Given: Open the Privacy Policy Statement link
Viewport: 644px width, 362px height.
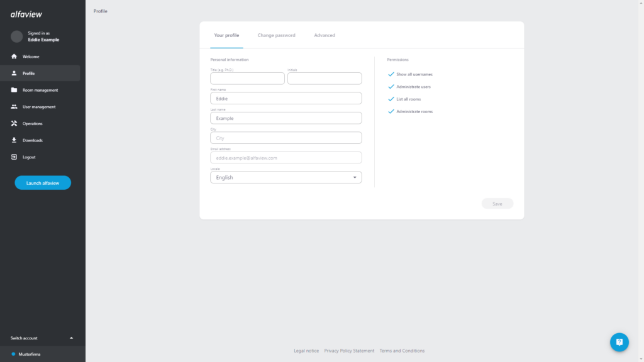Looking at the screenshot, I should pos(349,350).
